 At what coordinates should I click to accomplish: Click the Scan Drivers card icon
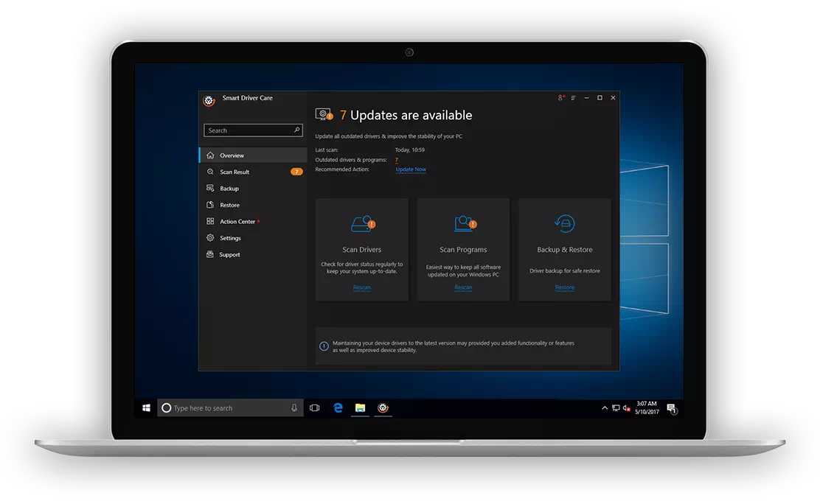[x=363, y=224]
